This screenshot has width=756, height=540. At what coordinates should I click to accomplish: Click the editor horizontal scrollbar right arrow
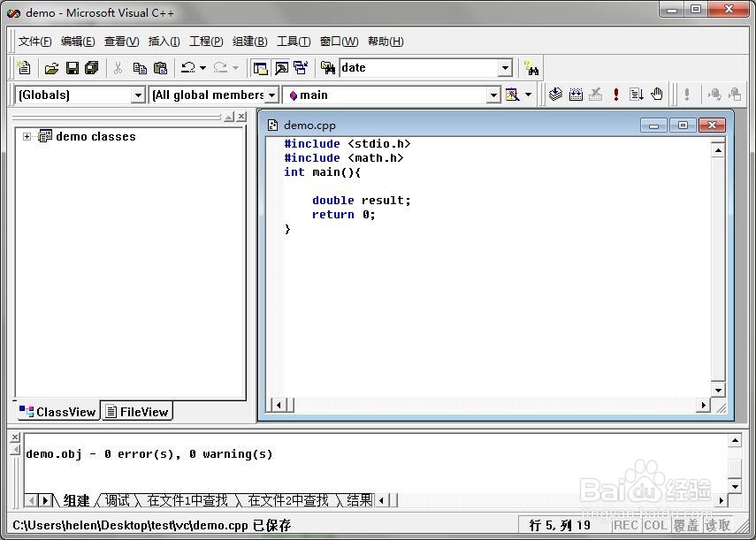[704, 405]
